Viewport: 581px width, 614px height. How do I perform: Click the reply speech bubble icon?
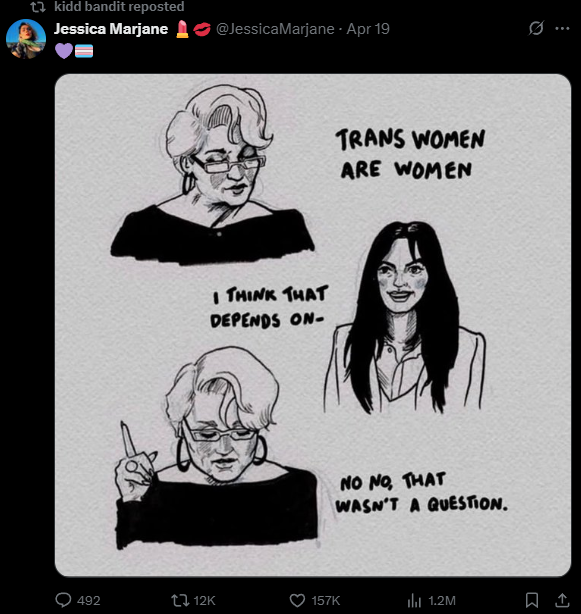(x=63, y=600)
